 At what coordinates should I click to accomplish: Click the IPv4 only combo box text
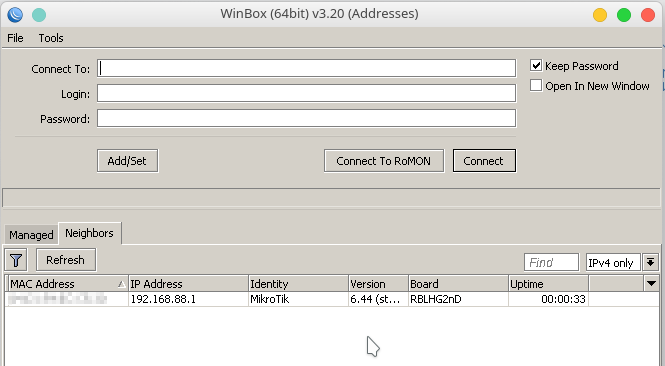click(x=613, y=263)
